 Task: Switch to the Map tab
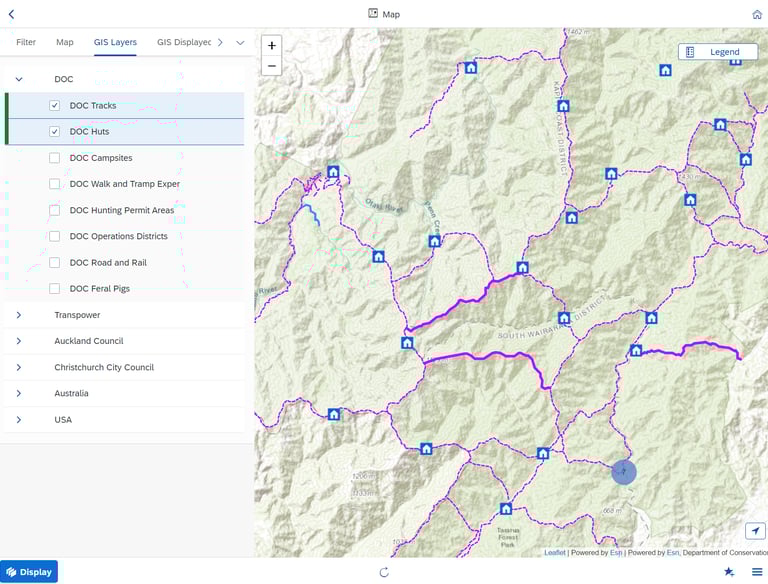click(x=65, y=42)
